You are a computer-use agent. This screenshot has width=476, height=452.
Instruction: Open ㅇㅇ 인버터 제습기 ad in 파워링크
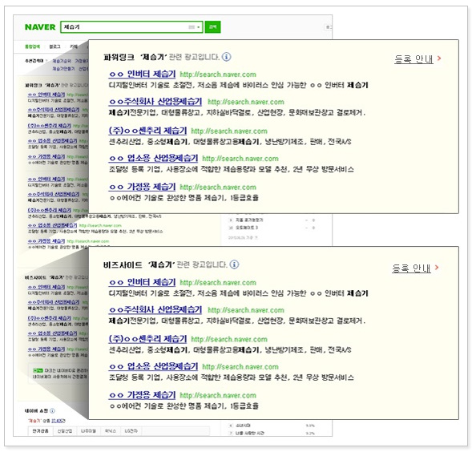coord(142,74)
